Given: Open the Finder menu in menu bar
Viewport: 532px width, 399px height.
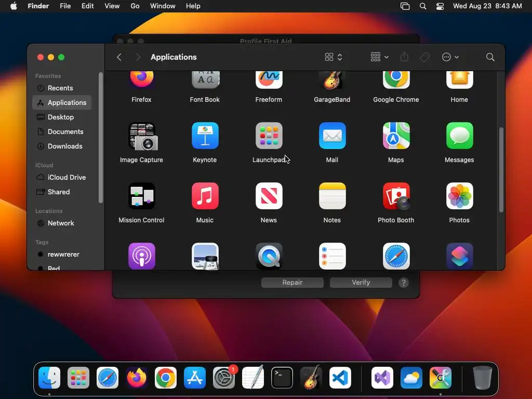Looking at the screenshot, I should pyautogui.click(x=38, y=6).
